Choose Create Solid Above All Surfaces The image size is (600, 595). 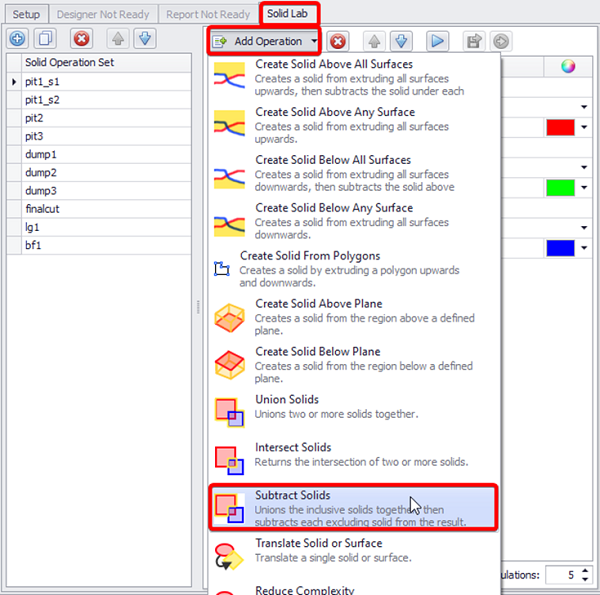pos(354,77)
